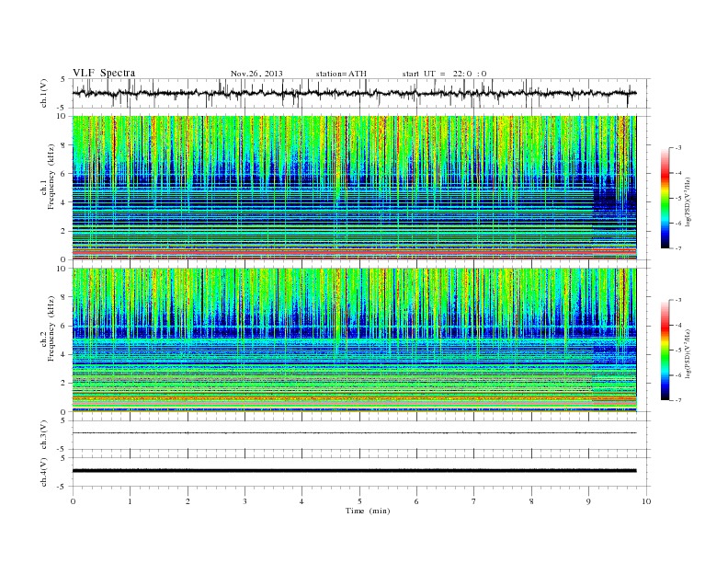Click the time axis tick label "4"
This screenshot has width=728, height=563.
(x=301, y=501)
